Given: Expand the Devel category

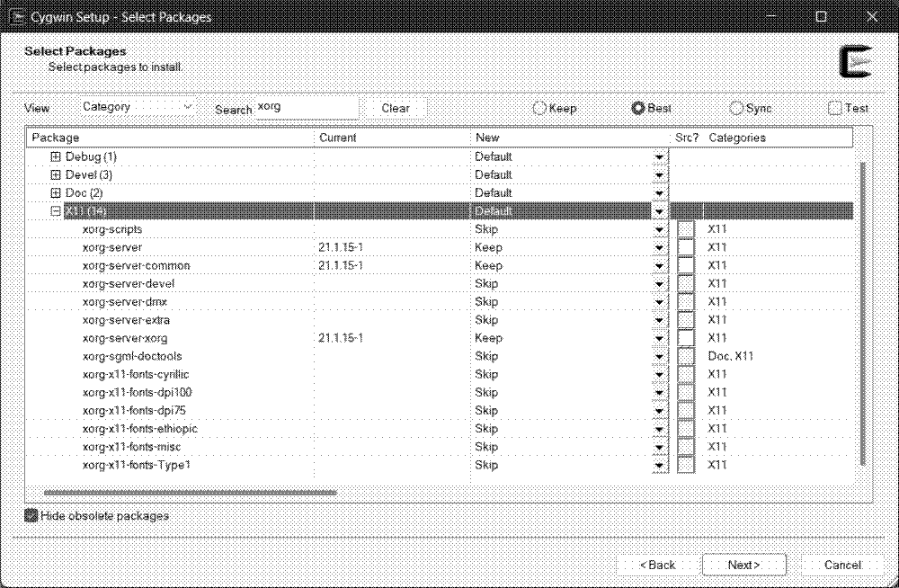Looking at the screenshot, I should (x=56, y=174).
